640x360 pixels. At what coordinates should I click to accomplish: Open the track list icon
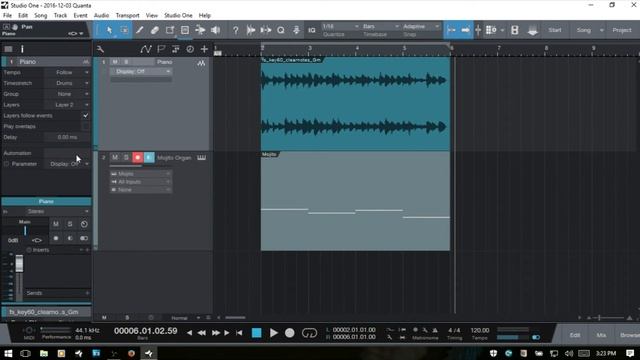click(8, 49)
